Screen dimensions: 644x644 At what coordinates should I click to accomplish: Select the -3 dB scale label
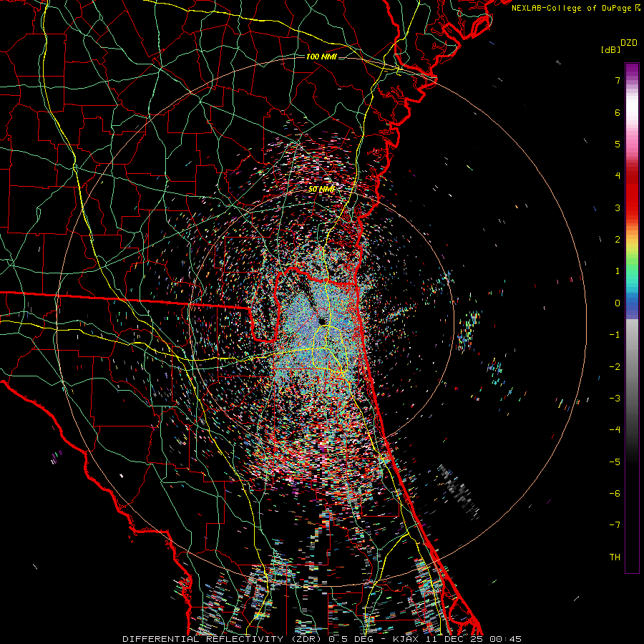[615, 399]
